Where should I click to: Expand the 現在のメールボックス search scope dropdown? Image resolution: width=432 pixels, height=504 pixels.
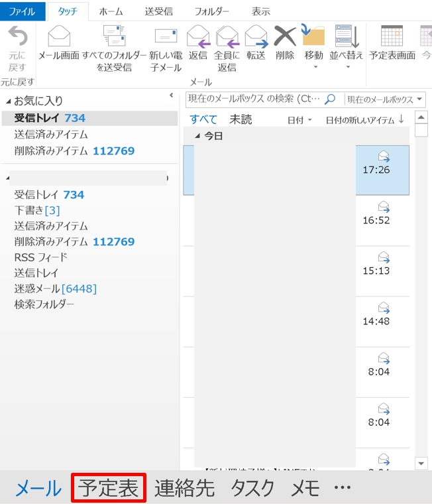point(385,99)
